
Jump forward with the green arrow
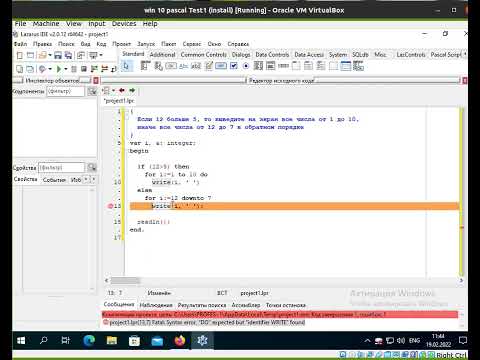(132, 90)
